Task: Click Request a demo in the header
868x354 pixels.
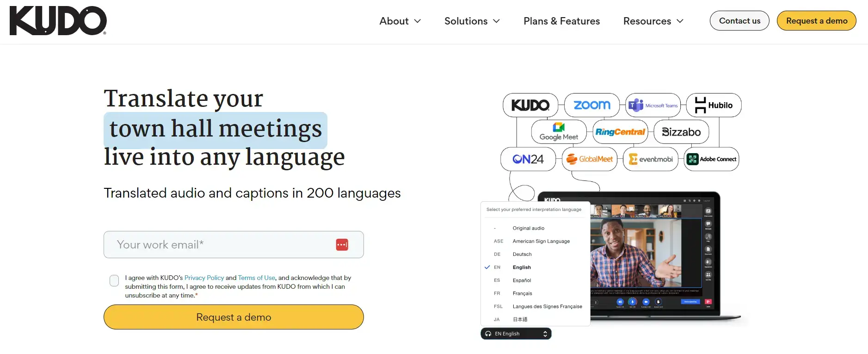Action: 817,21
